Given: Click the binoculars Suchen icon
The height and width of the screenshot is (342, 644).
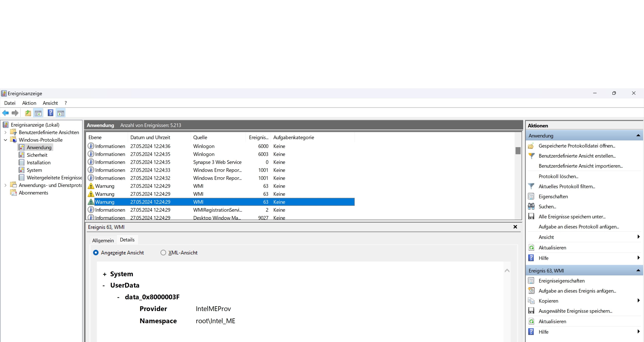Looking at the screenshot, I should pyautogui.click(x=531, y=207).
